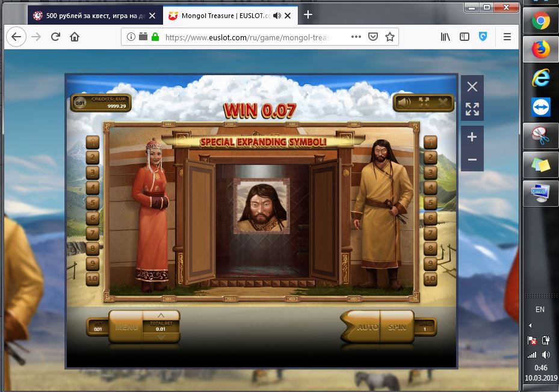Close the game overlay with the white X

(472, 87)
